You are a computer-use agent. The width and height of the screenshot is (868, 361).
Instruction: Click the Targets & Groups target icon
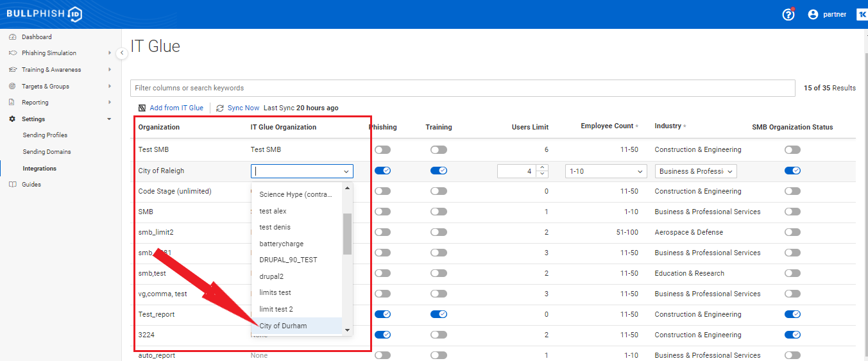point(12,87)
